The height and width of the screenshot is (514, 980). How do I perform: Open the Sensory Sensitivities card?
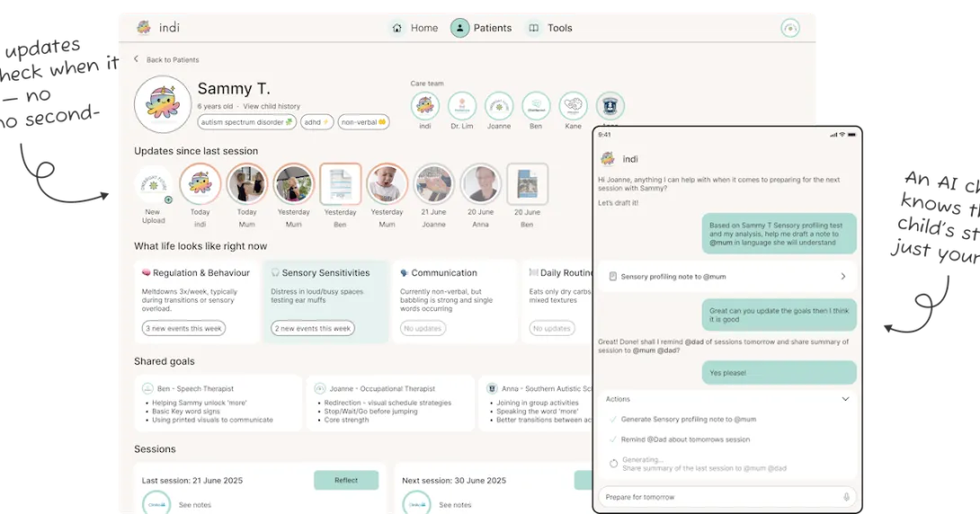click(327, 301)
